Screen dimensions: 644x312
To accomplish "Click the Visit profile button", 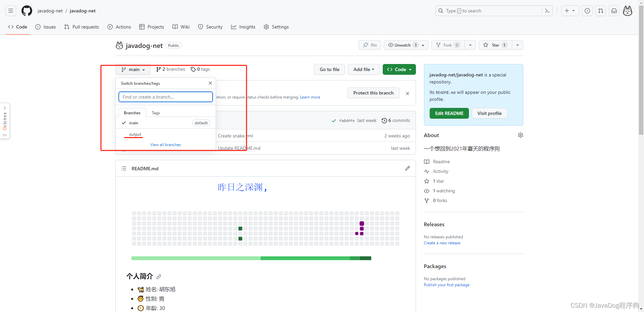I will pos(489,113).
